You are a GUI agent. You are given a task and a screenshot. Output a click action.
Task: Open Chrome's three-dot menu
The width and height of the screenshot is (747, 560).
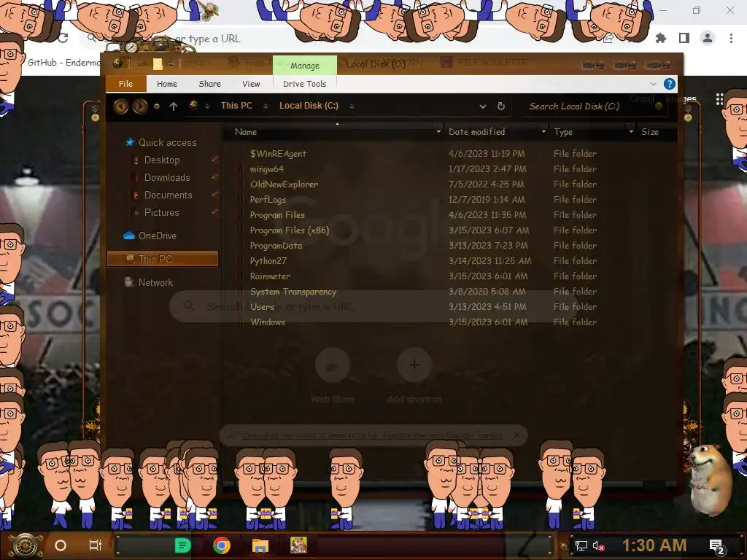pyautogui.click(x=731, y=38)
